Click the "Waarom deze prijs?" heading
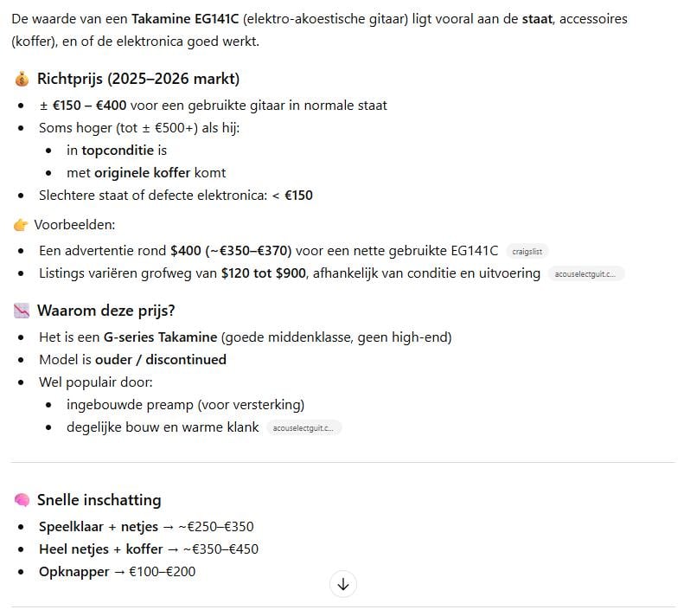This screenshot has height=616, width=690. click(105, 311)
